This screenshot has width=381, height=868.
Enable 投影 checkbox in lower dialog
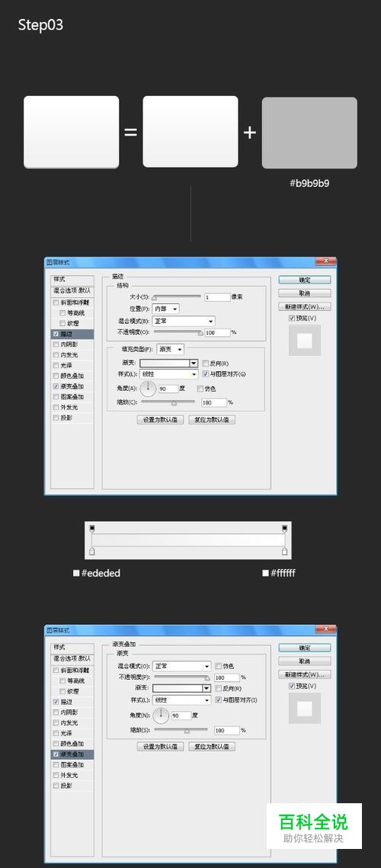click(x=56, y=786)
